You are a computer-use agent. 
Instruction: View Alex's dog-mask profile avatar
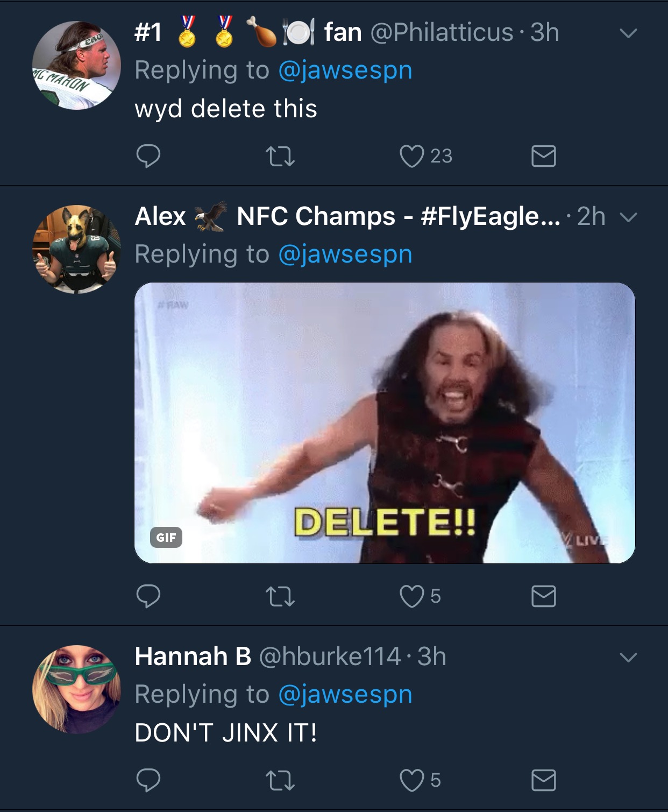point(76,249)
